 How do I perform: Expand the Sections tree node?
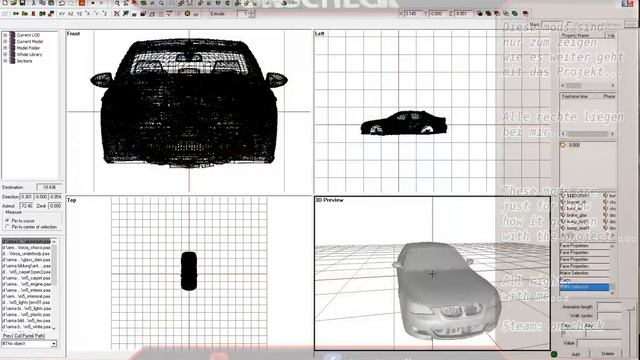pos(5,61)
